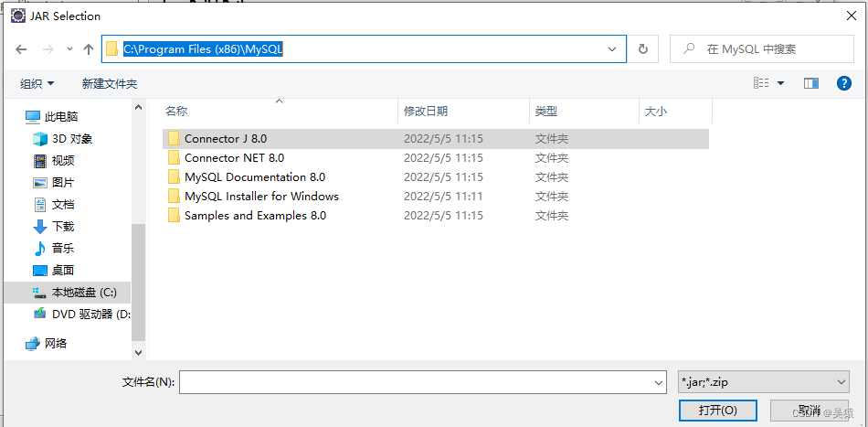Viewport: 868px width, 427px height.
Task: Open 图片 folder in the sidebar
Action: (x=54, y=182)
